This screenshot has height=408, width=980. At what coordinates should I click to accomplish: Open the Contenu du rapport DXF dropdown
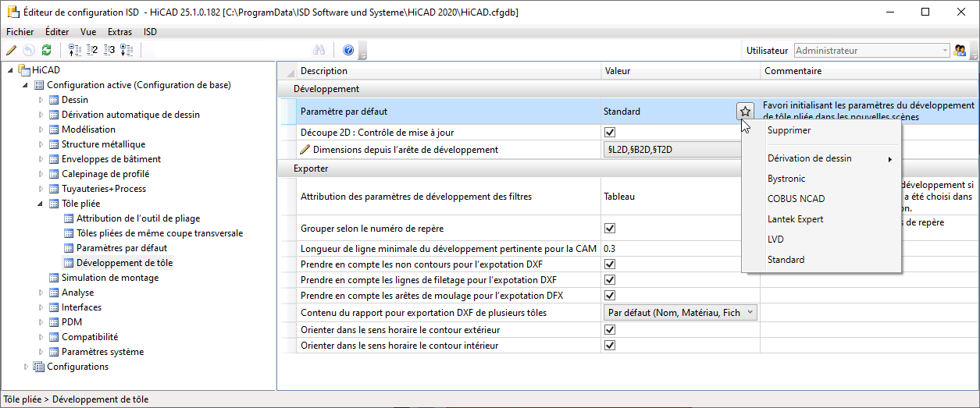(x=681, y=313)
